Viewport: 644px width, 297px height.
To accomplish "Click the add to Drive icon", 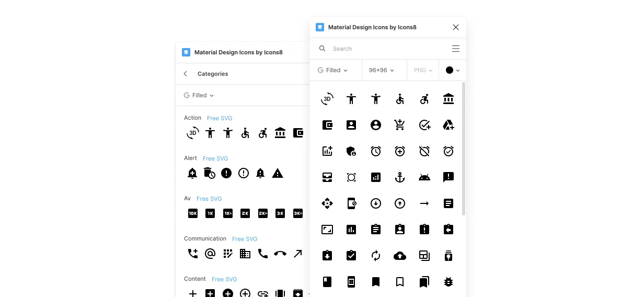I will pos(448,125).
